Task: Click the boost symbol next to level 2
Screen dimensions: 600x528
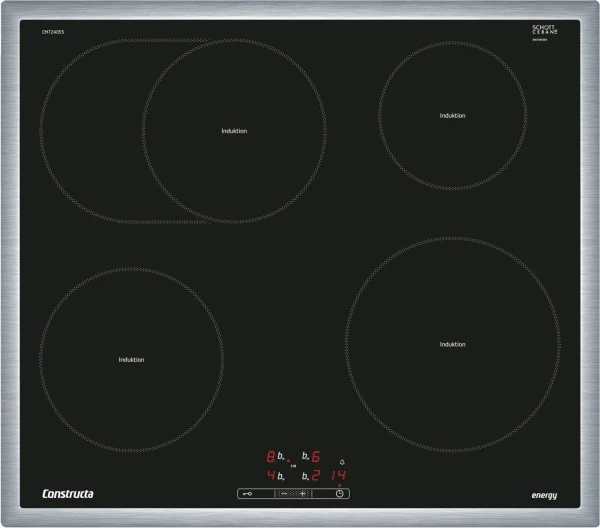Action: pyautogui.click(x=304, y=475)
